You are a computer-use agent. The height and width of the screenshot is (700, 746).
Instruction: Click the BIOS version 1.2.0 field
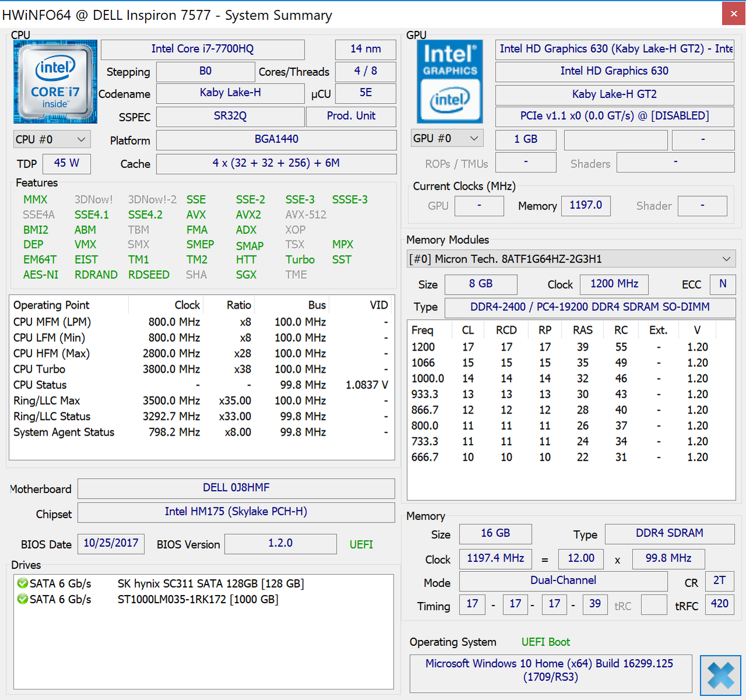tap(281, 544)
